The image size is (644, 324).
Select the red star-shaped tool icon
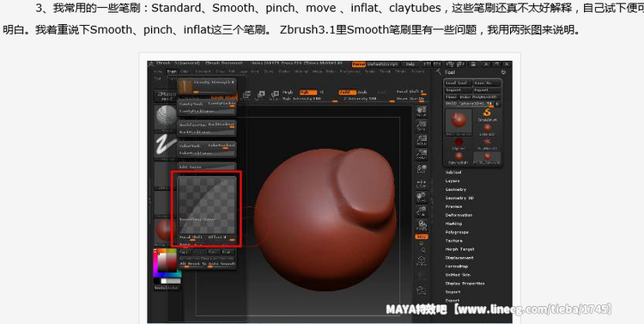(x=487, y=143)
